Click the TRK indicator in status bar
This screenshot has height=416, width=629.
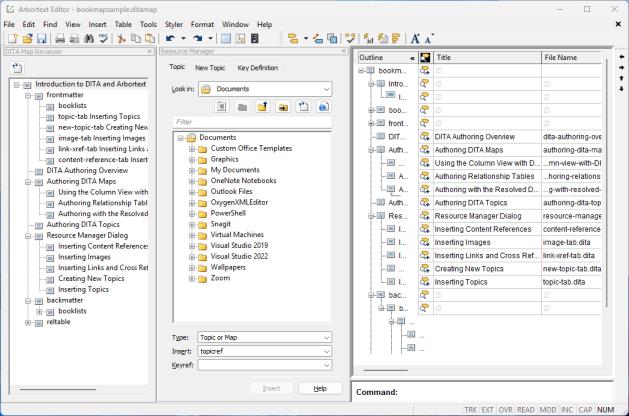(471, 410)
